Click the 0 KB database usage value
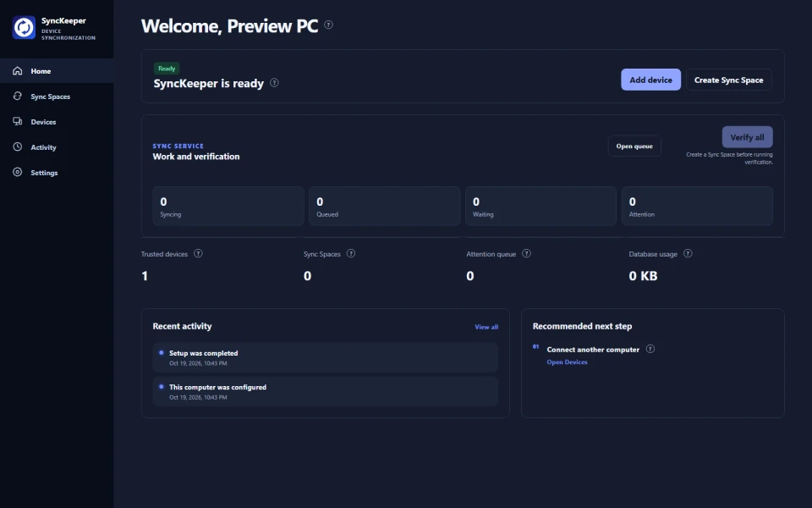 [x=643, y=276]
